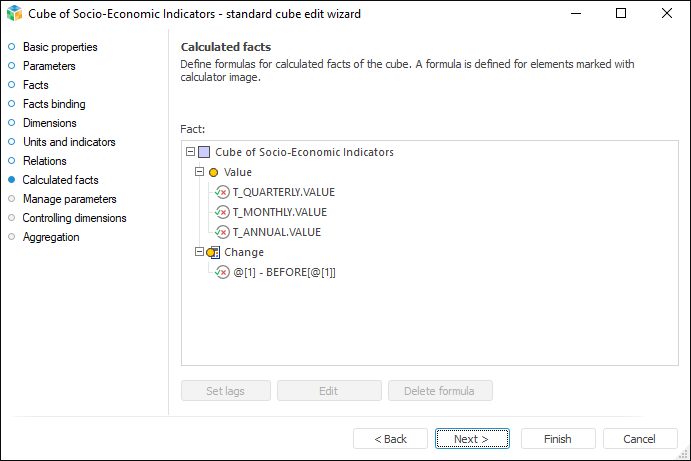Open the Dimensions wizard step
The height and width of the screenshot is (461, 691).
[x=49, y=123]
